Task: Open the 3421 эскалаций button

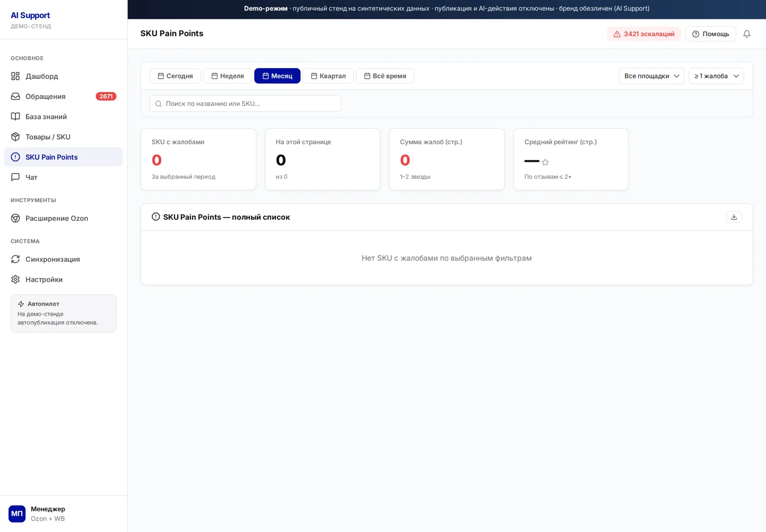Action: point(644,34)
